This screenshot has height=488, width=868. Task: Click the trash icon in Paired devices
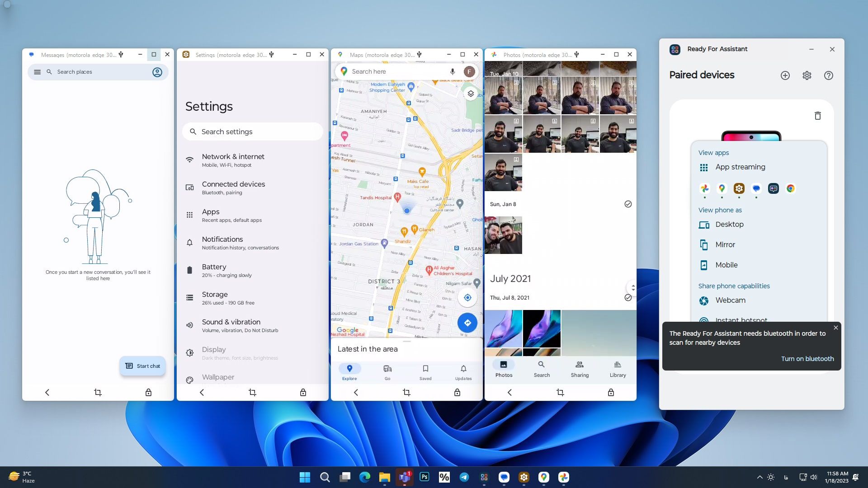point(817,116)
